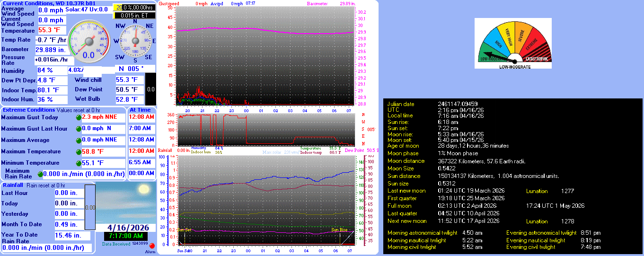Viewport: 644px width, 256px height.
Task: Click green LED beside Maximum Temperature
Action: coord(79,152)
